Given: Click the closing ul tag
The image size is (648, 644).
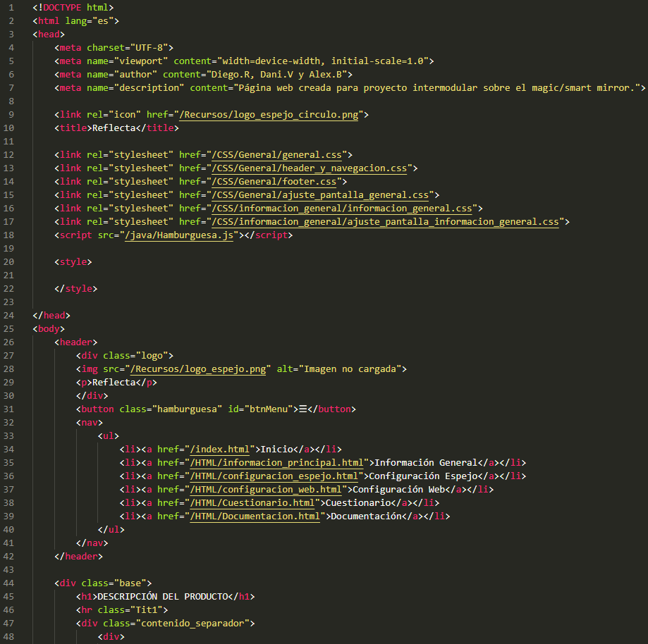Looking at the screenshot, I should pyautogui.click(x=111, y=530).
